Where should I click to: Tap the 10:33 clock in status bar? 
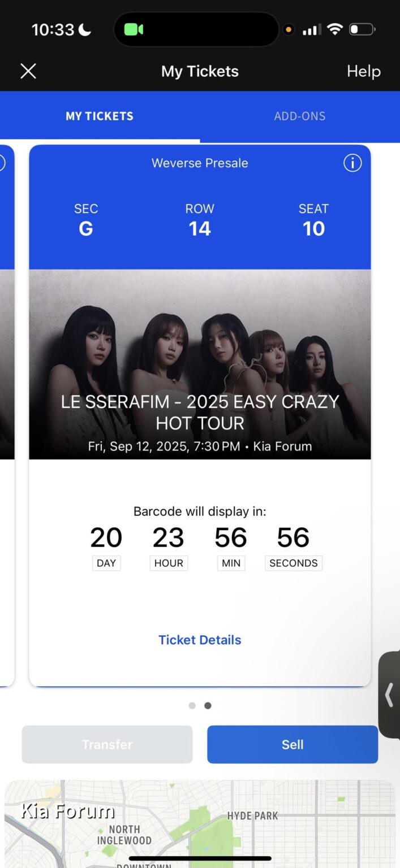point(53,29)
